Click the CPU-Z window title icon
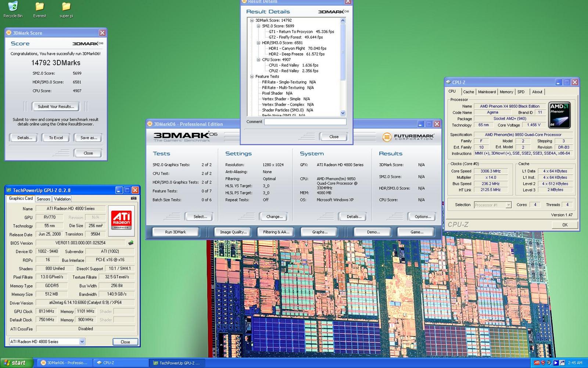Image resolution: width=588 pixels, height=368 pixels. pyautogui.click(x=448, y=82)
